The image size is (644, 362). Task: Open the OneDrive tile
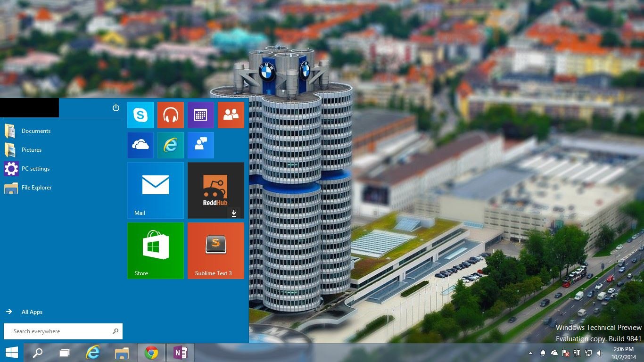click(x=140, y=145)
